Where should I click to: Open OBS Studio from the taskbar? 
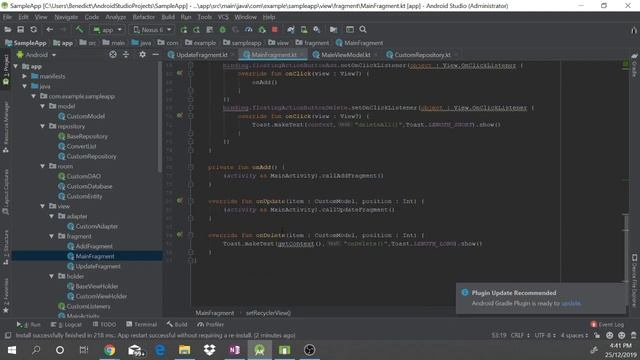(x=309, y=350)
